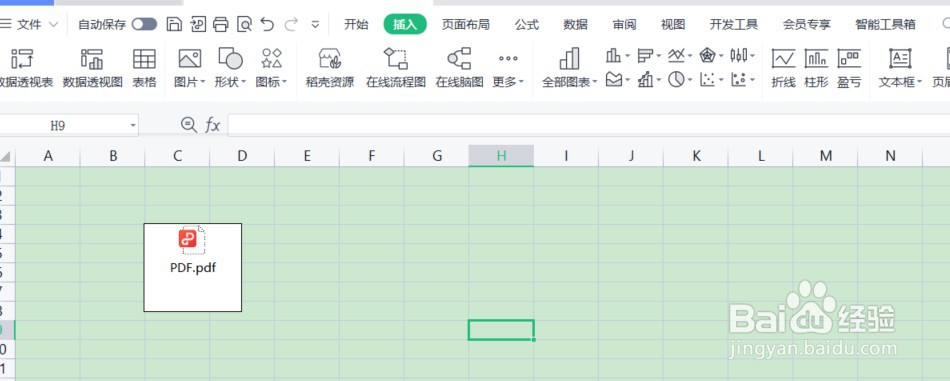Open the 会员专享 tab

(806, 24)
